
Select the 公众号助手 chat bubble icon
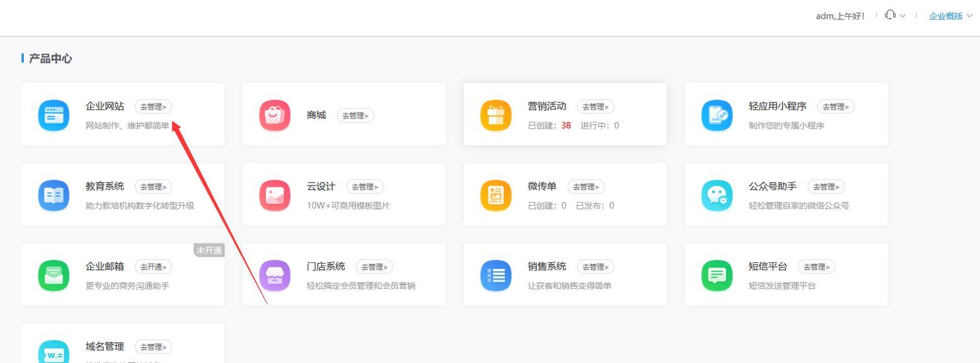(717, 195)
